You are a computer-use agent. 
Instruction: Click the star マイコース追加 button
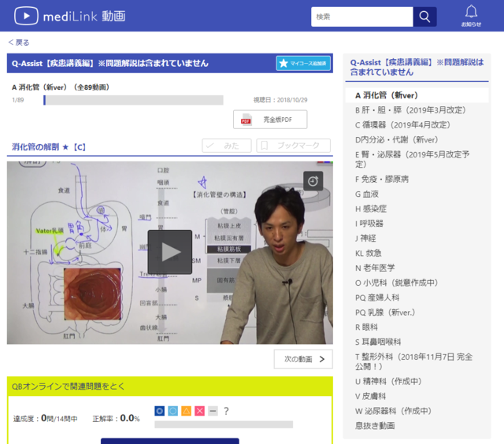303,63
